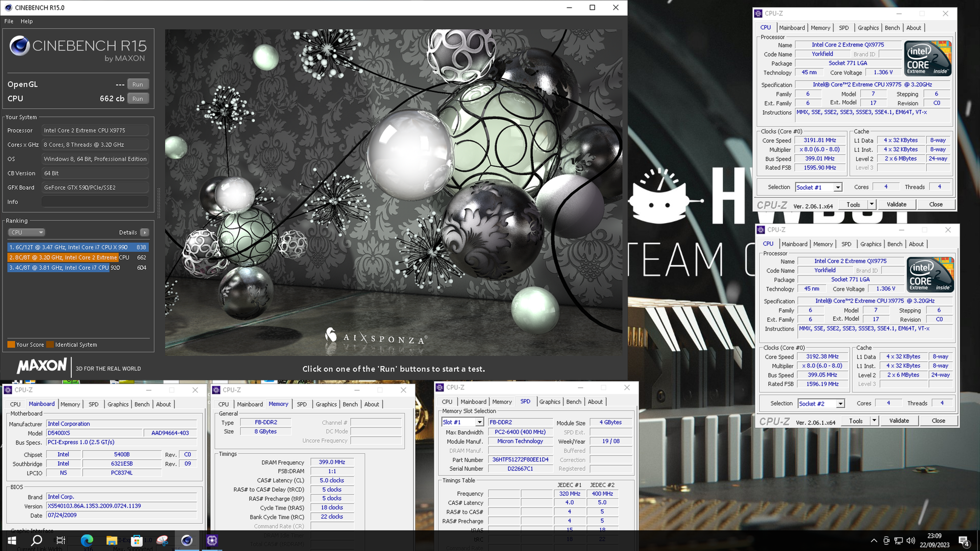The image size is (980, 551).
Task: Click the Cinebench title bar icon
Action: pos(8,8)
